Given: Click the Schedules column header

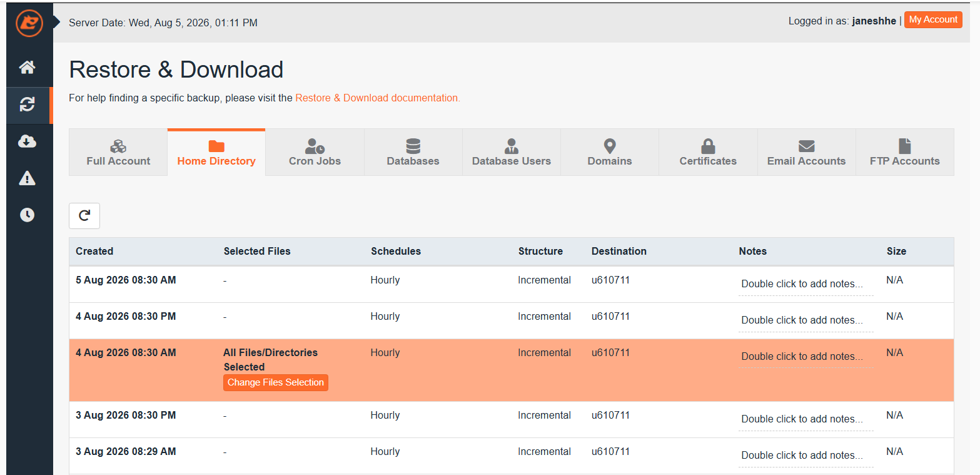Looking at the screenshot, I should pos(396,252).
